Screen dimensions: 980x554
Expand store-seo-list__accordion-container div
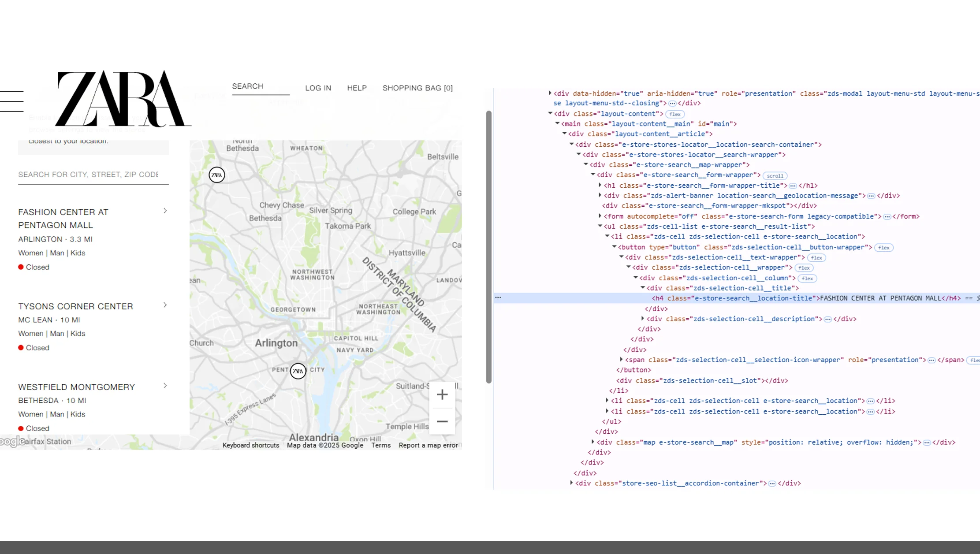pyautogui.click(x=571, y=483)
